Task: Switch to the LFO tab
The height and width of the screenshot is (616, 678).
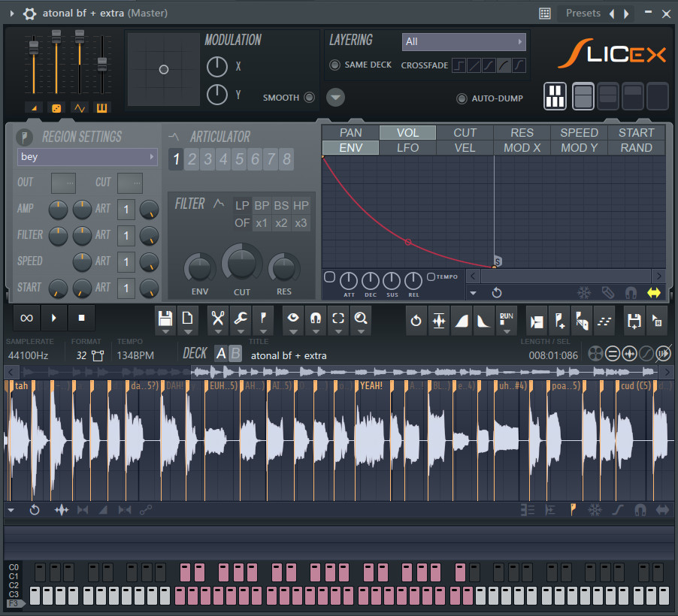Action: 407,147
